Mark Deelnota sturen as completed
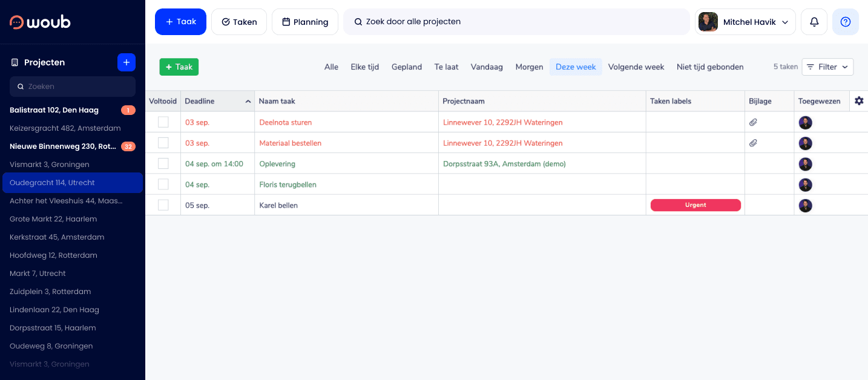The width and height of the screenshot is (868, 380). (x=163, y=122)
